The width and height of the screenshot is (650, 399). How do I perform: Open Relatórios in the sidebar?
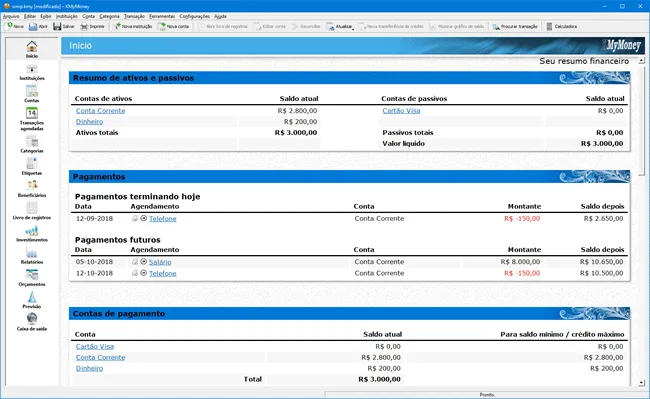pyautogui.click(x=32, y=256)
